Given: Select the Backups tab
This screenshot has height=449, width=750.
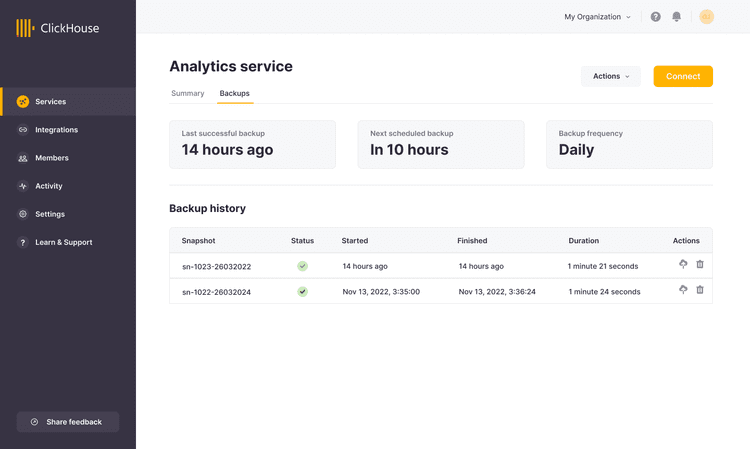Looking at the screenshot, I should 234,93.
